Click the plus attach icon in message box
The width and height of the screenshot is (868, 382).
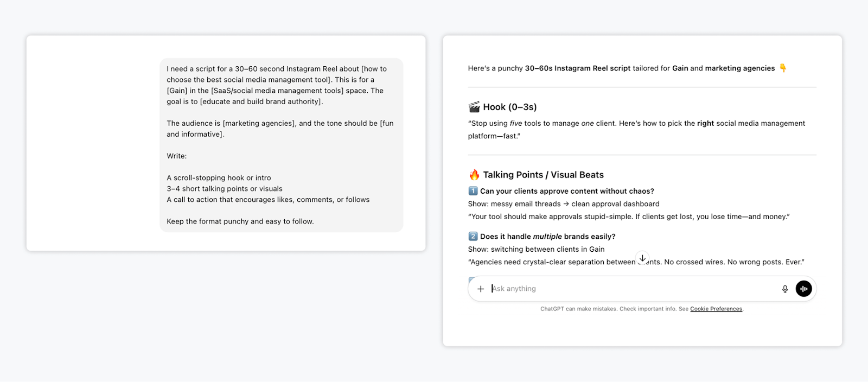tap(480, 289)
